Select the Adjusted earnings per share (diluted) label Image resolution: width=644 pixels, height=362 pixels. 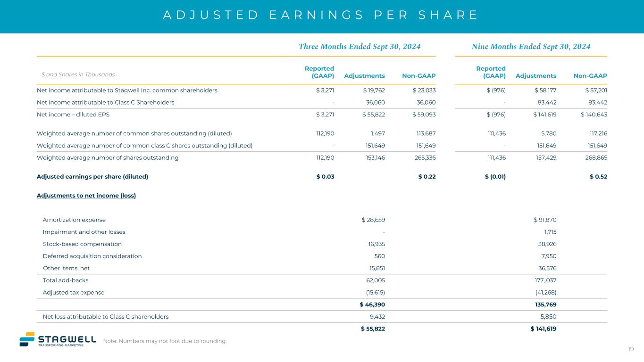(92, 177)
